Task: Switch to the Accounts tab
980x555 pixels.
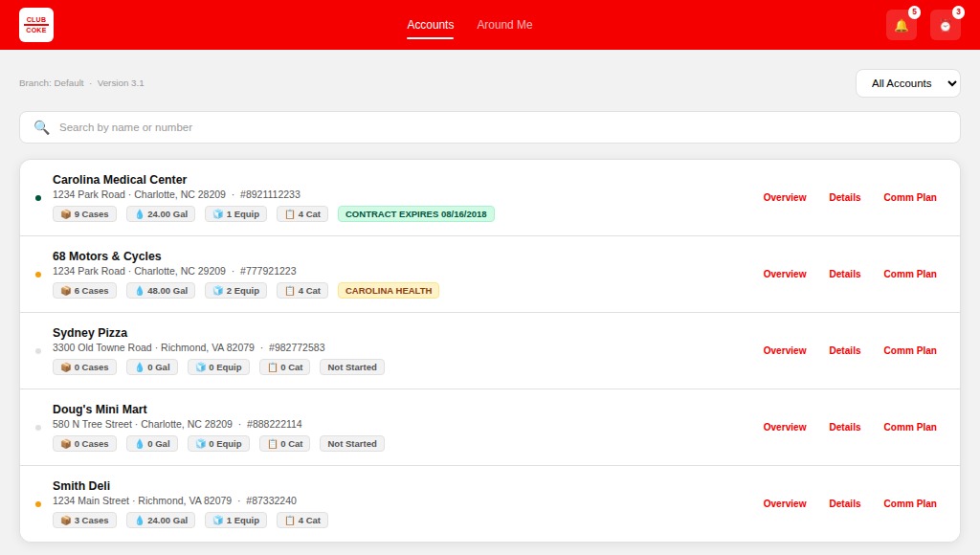Action: click(x=430, y=25)
